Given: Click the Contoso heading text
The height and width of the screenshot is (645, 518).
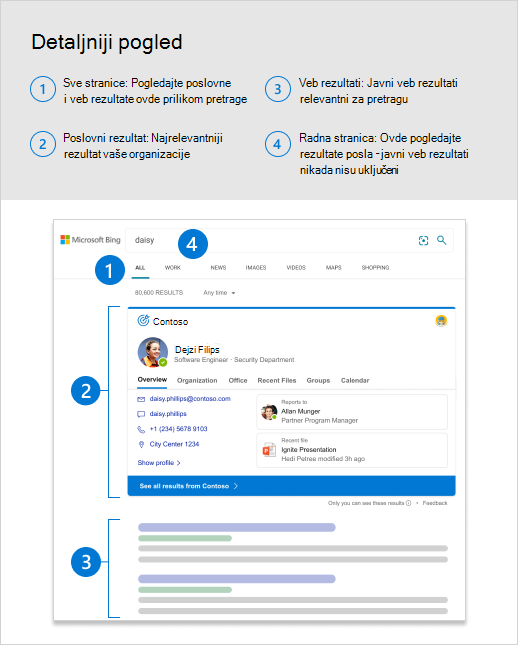Looking at the screenshot, I should point(170,322).
